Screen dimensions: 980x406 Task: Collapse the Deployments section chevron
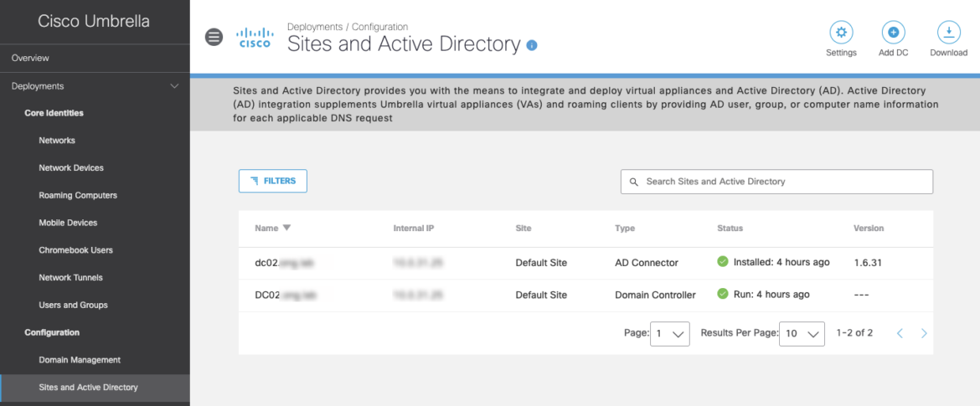(175, 86)
